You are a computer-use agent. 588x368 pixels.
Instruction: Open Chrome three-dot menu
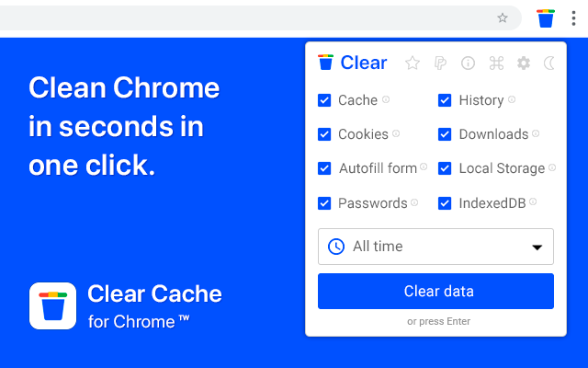(573, 17)
